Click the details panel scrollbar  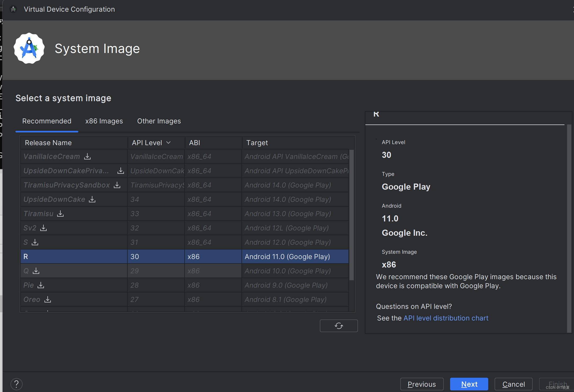pos(569,228)
